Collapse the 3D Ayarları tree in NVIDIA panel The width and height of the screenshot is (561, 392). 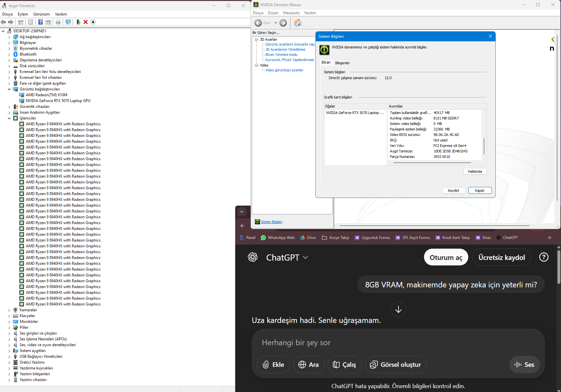pos(257,39)
